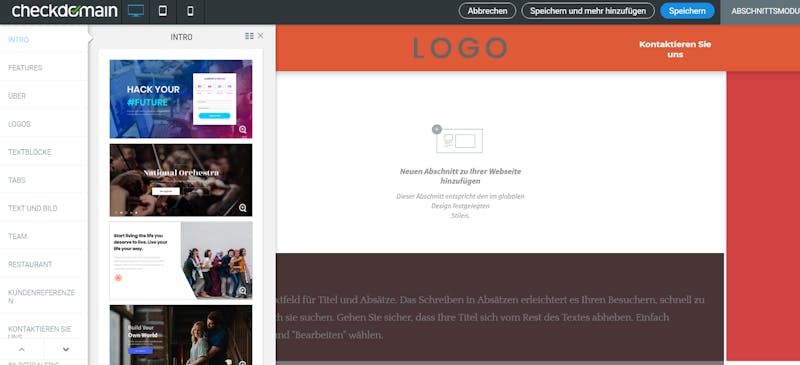The height and width of the screenshot is (365, 800).
Task: Click Abbrechen button
Action: (x=487, y=11)
